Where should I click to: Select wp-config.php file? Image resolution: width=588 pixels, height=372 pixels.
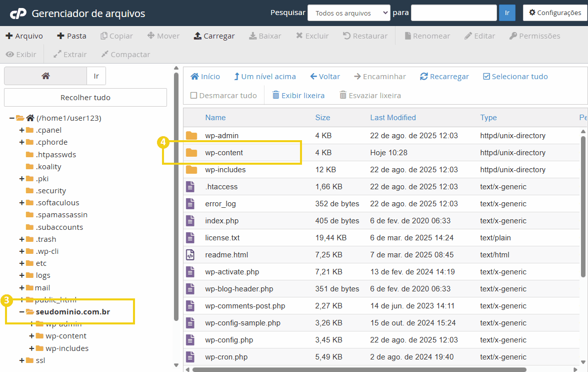tap(229, 340)
